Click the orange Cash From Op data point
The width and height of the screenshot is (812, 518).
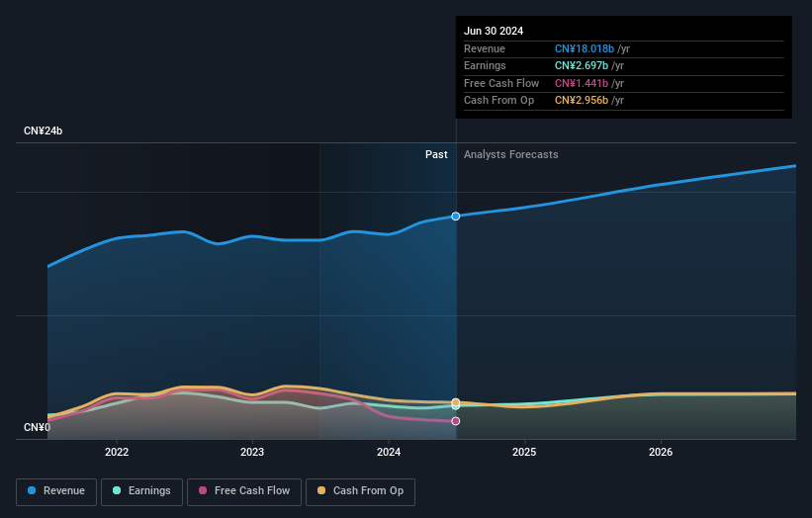coord(456,402)
